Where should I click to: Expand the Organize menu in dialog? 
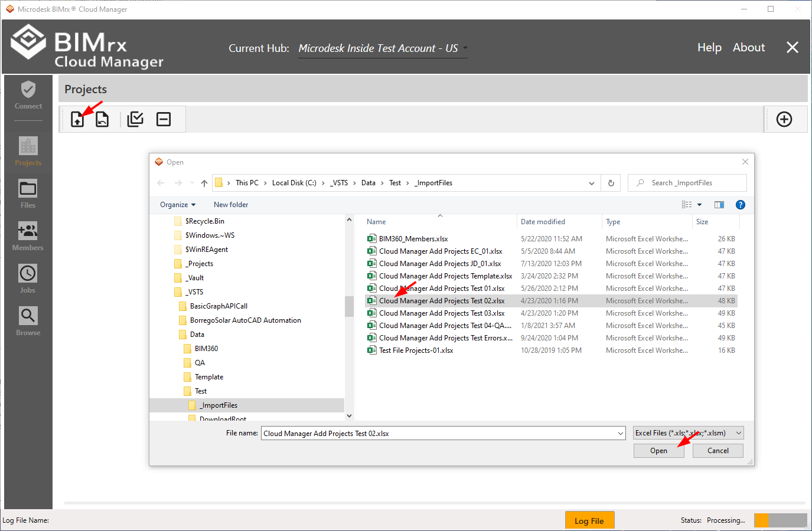coord(177,205)
